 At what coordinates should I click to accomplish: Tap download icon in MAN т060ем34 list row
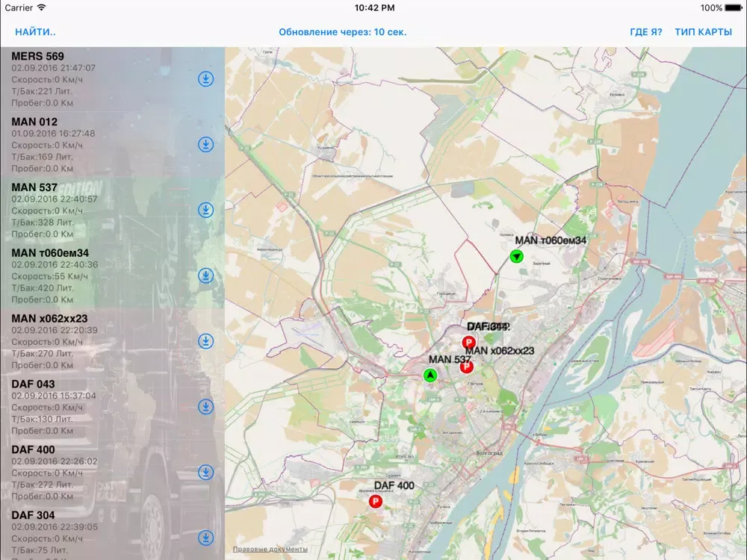click(206, 276)
